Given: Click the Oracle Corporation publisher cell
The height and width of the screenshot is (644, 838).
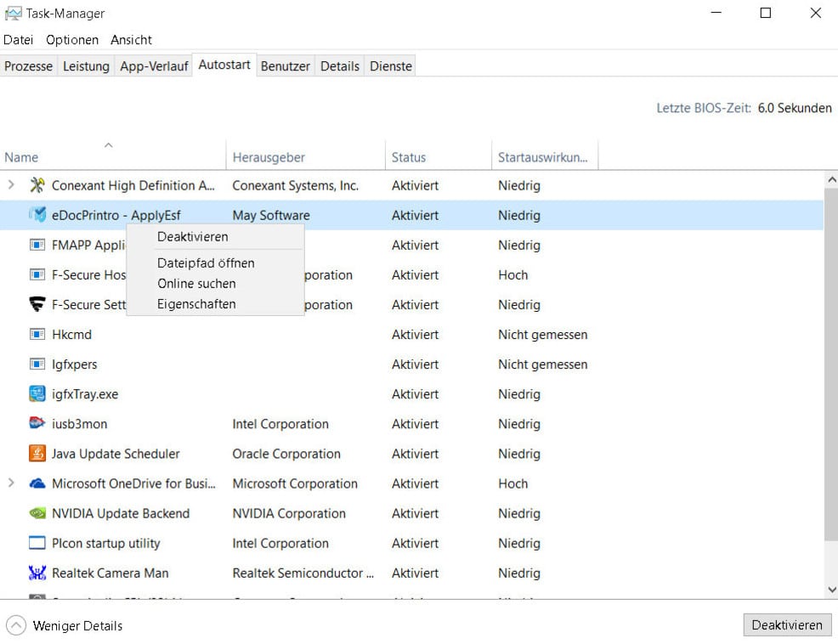Looking at the screenshot, I should point(286,454).
